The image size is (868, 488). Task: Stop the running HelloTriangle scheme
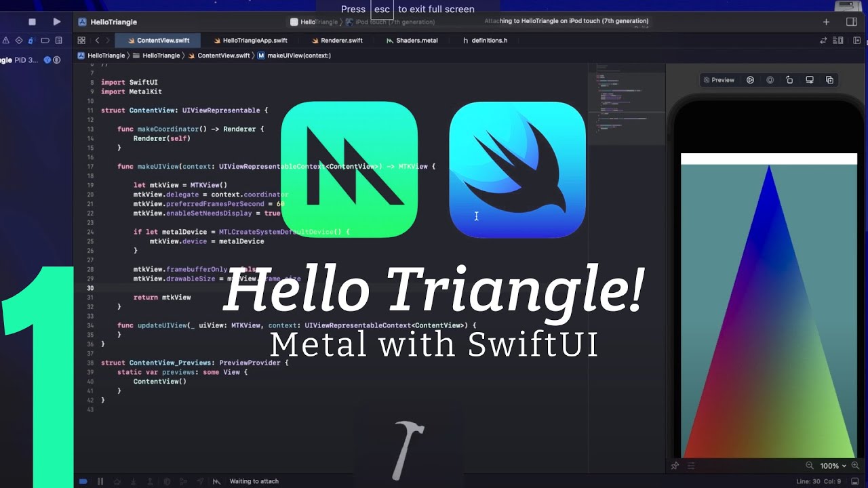tap(32, 22)
